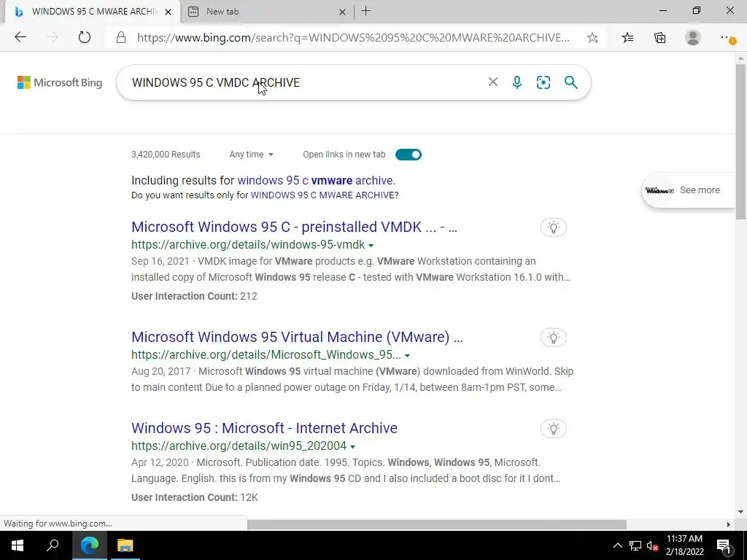The width and height of the screenshot is (747, 560).
Task: Submit search with magnifier icon
Action: [x=570, y=82]
